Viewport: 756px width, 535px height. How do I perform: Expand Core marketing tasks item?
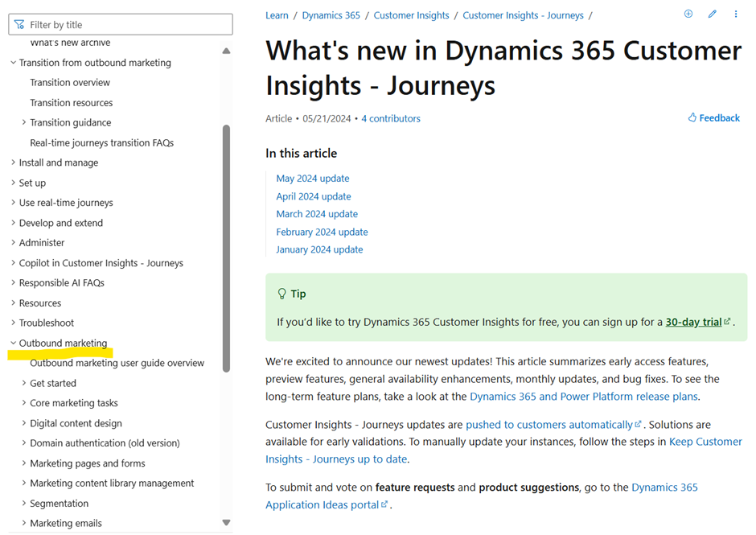[23, 403]
